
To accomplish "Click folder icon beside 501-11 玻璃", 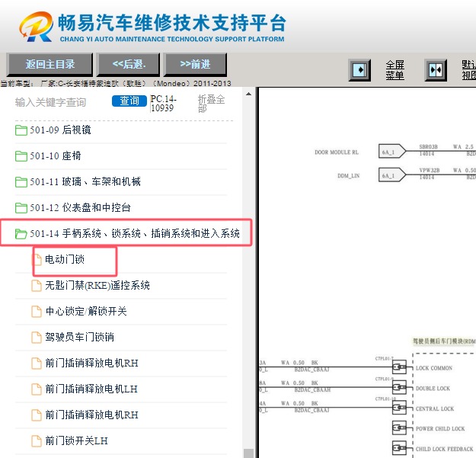I will (21, 182).
